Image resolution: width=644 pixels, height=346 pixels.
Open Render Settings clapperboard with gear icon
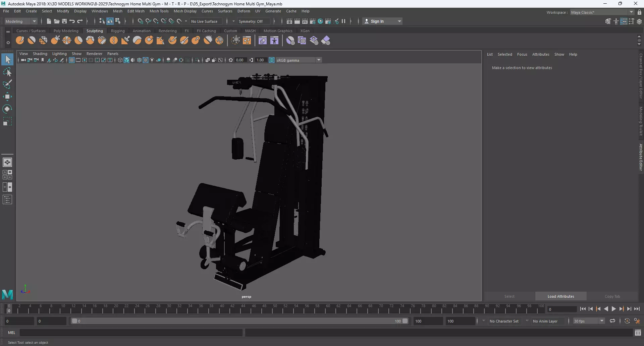(313, 21)
